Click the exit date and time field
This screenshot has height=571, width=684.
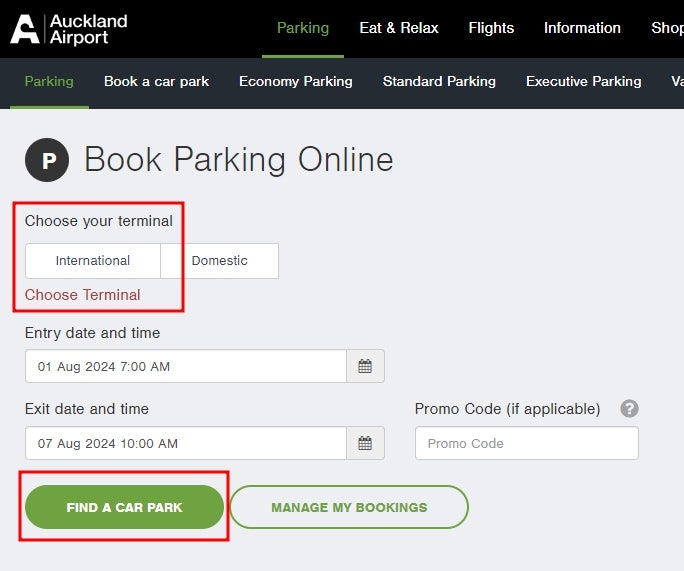186,443
